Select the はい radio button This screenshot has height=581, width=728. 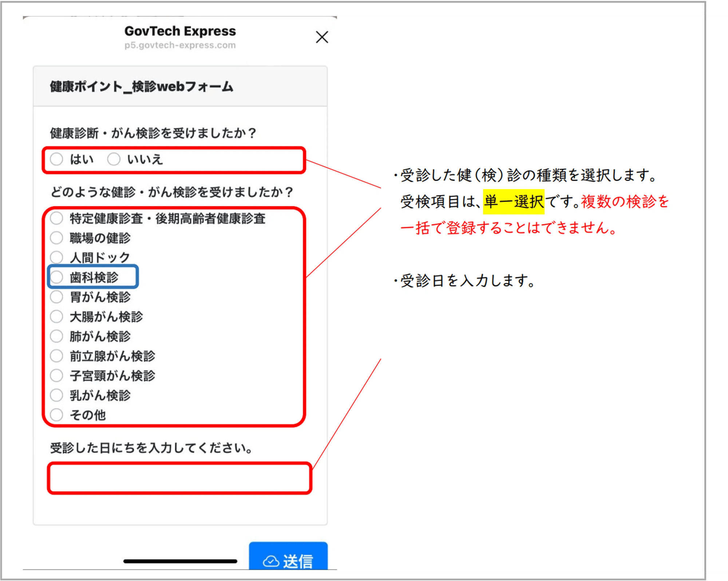(56, 159)
